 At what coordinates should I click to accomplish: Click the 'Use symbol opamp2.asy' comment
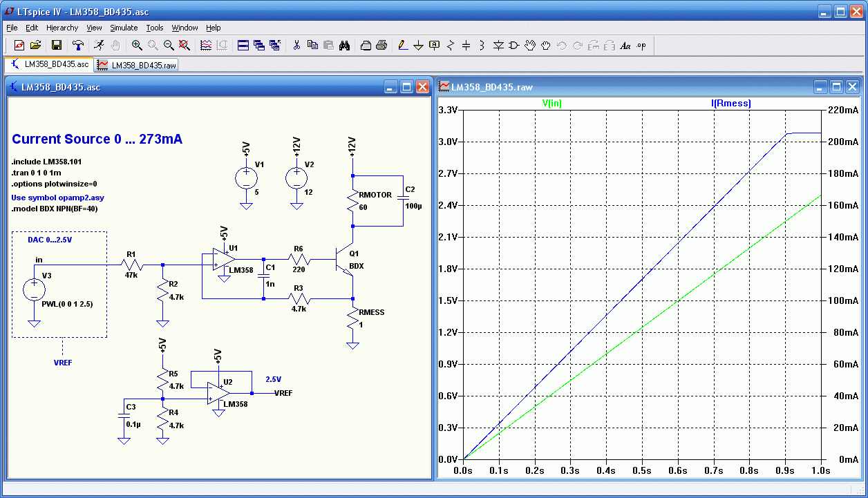point(57,197)
